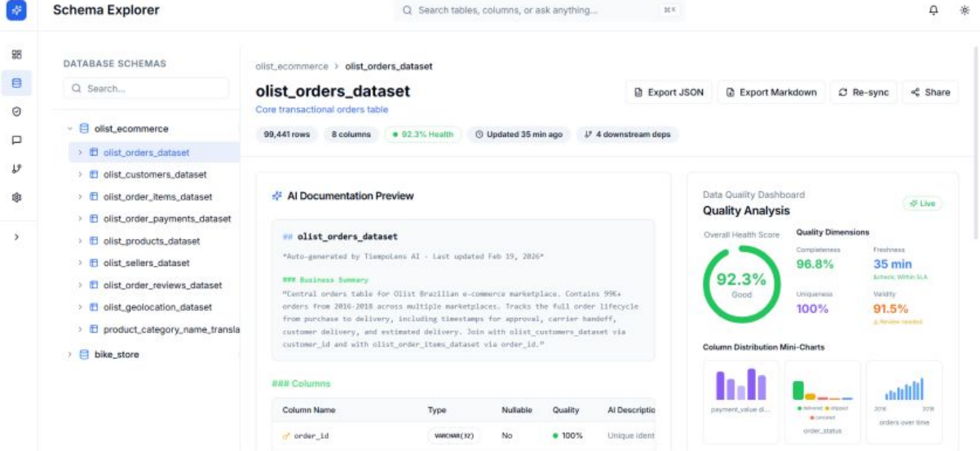Click the database schemas search field
The height and width of the screenshot is (451, 980).
(146, 88)
